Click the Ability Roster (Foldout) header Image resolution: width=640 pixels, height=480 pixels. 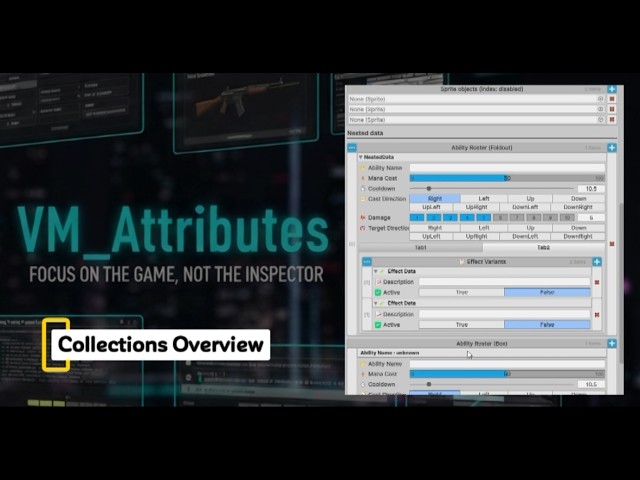pyautogui.click(x=482, y=147)
